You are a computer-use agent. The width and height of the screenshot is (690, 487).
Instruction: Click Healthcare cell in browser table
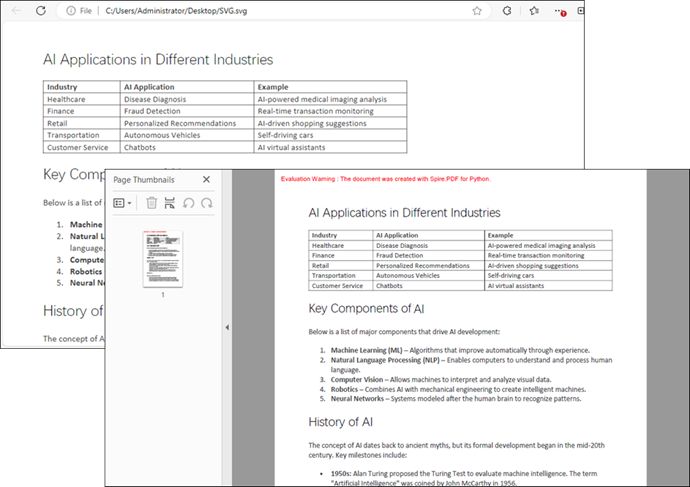(x=81, y=99)
